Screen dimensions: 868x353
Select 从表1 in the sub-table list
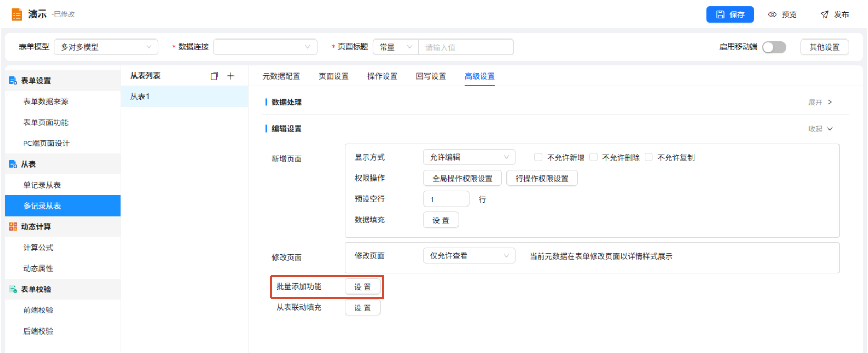184,96
